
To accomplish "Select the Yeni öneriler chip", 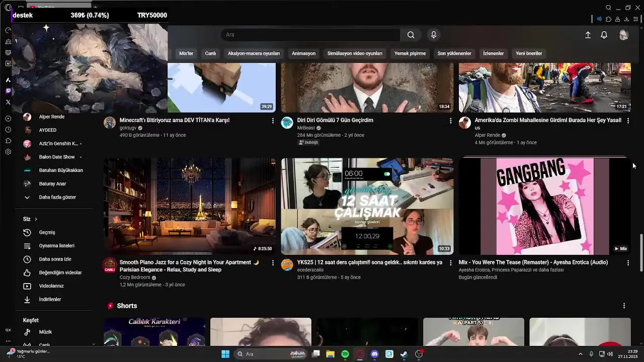I will pyautogui.click(x=529, y=53).
